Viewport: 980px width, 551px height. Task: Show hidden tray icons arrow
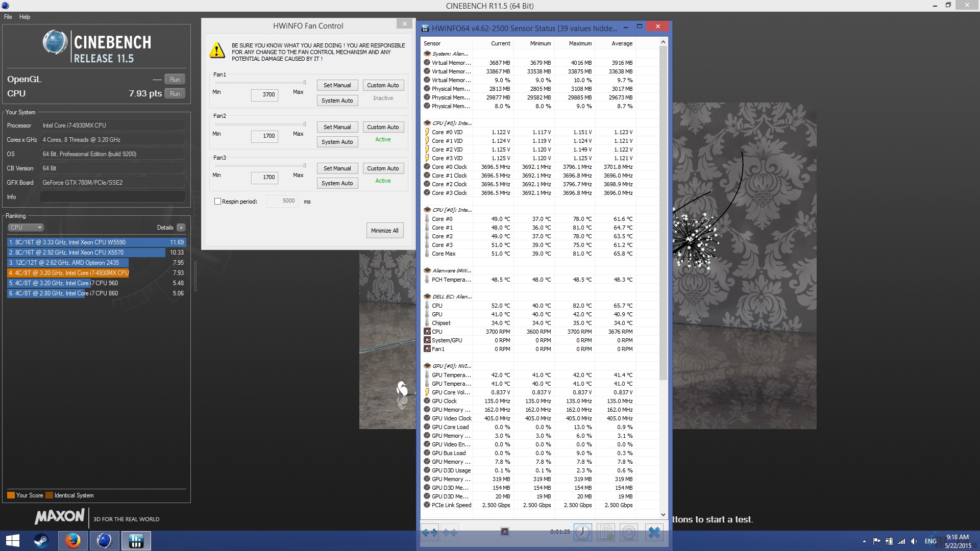click(x=864, y=541)
